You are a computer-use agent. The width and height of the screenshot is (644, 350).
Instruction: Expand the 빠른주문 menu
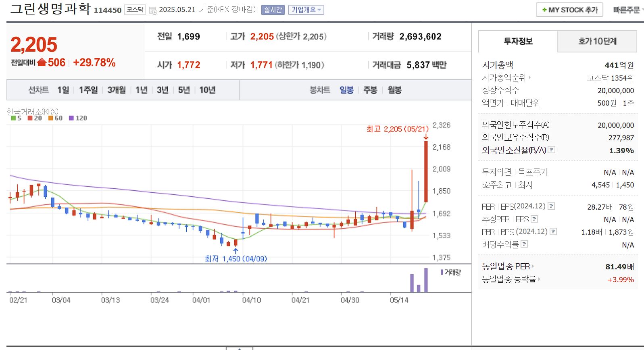(x=628, y=10)
